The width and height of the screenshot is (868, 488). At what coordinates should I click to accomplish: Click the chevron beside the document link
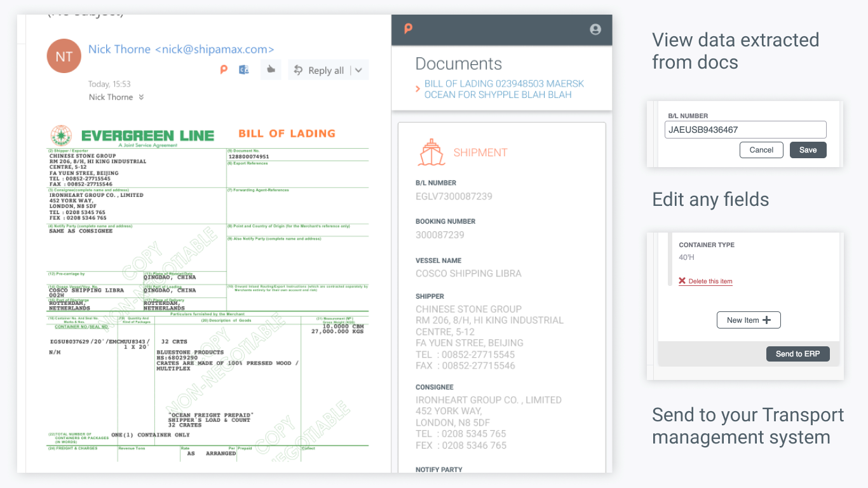pyautogui.click(x=417, y=89)
